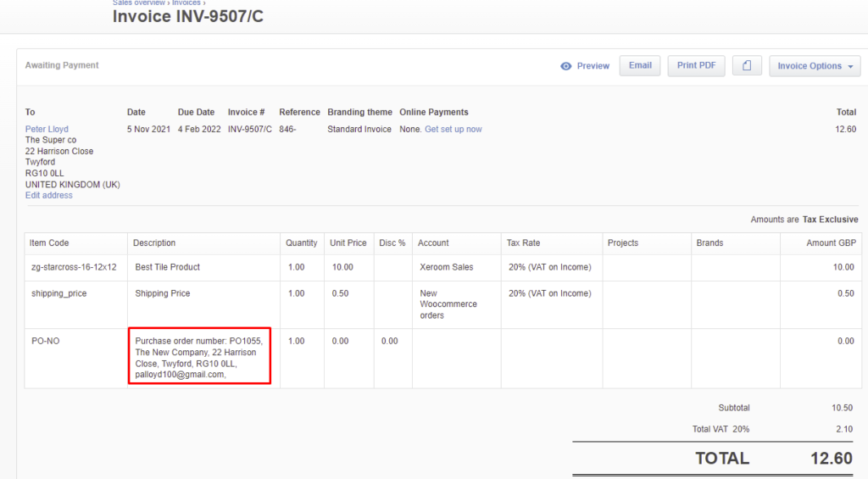868x479 pixels.
Task: Click the Tax Exclusive label
Action: click(831, 220)
